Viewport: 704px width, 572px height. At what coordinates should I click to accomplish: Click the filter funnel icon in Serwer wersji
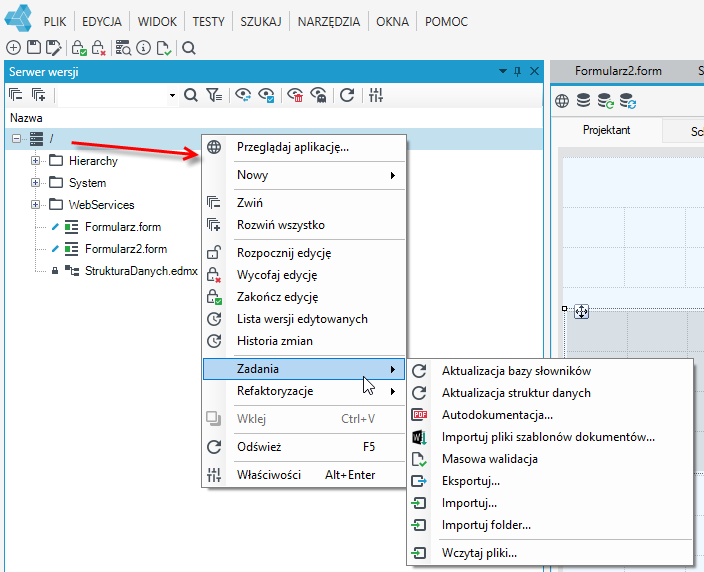(x=214, y=95)
